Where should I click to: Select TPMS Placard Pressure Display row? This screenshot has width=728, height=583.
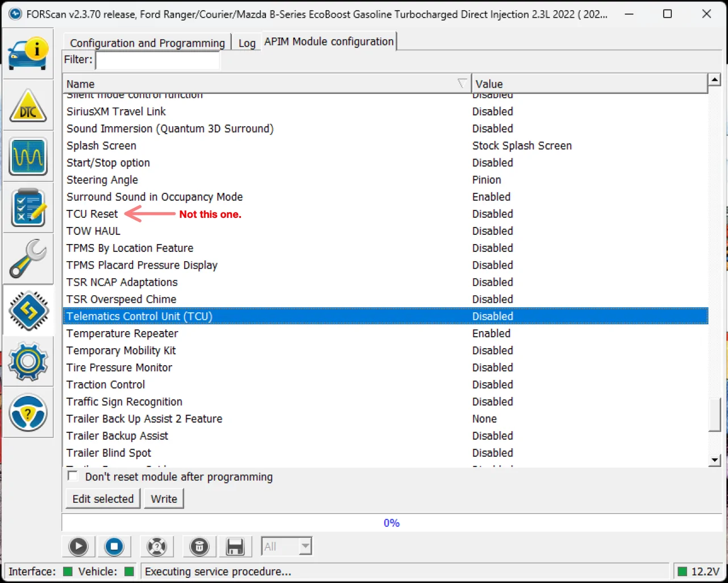[x=385, y=265]
